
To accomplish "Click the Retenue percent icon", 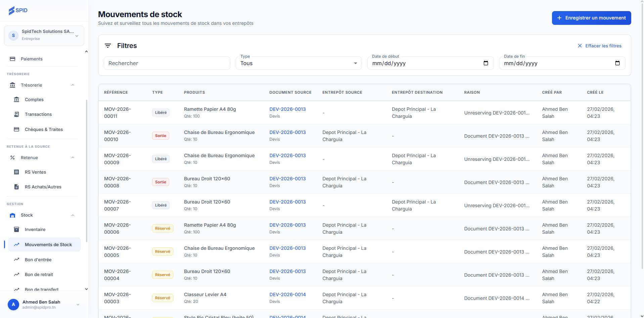I will pyautogui.click(x=12, y=157).
